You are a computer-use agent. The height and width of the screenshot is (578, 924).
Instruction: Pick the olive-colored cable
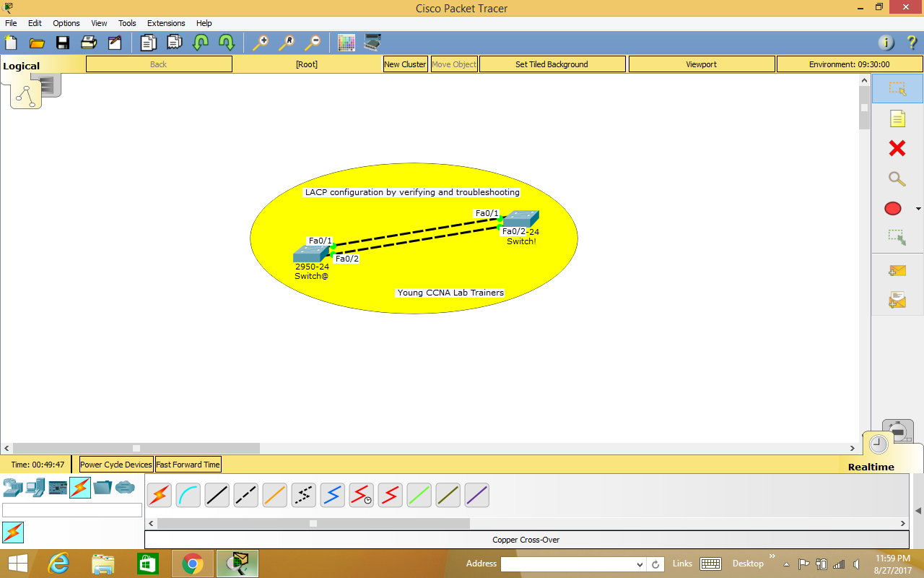click(448, 496)
